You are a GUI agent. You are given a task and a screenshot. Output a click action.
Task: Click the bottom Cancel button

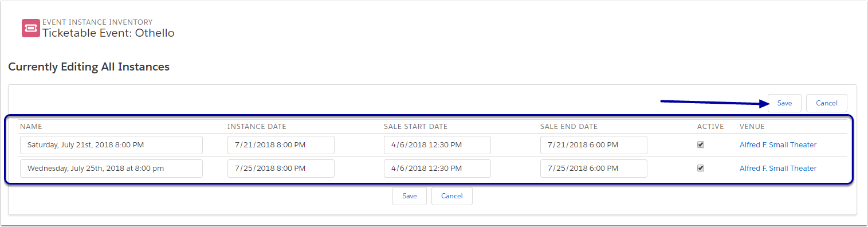click(452, 196)
